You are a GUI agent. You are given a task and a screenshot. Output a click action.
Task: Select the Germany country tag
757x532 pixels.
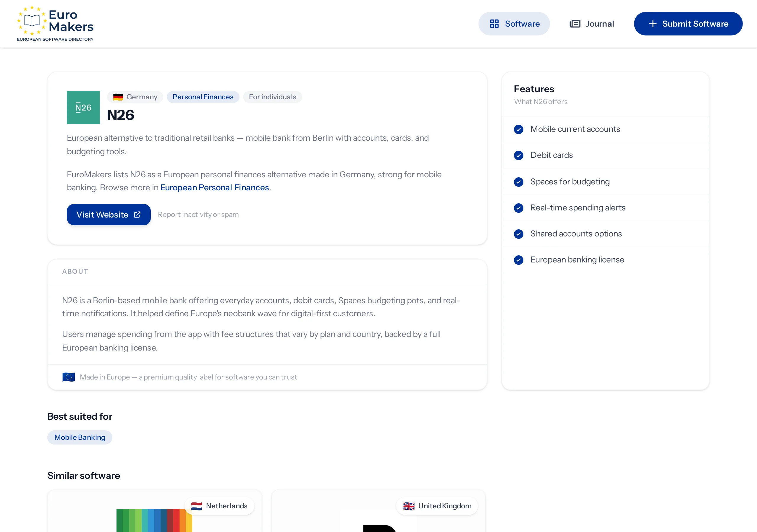pyautogui.click(x=135, y=97)
